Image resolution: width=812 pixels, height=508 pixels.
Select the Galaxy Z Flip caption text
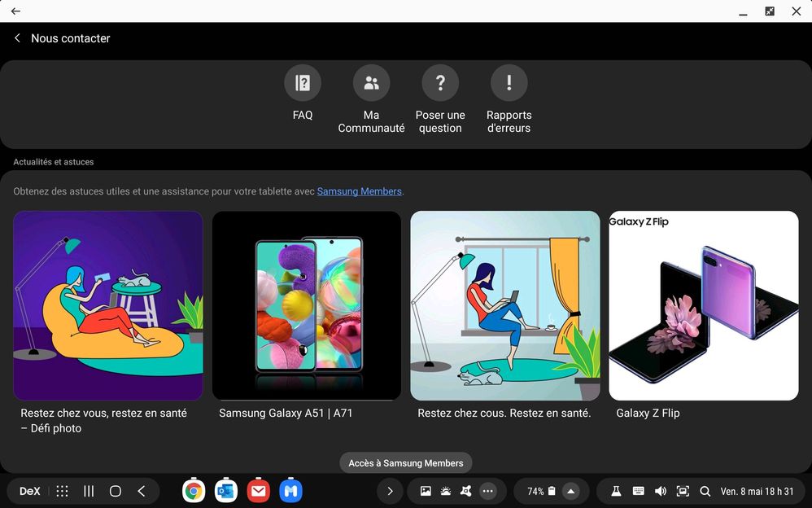click(x=648, y=413)
